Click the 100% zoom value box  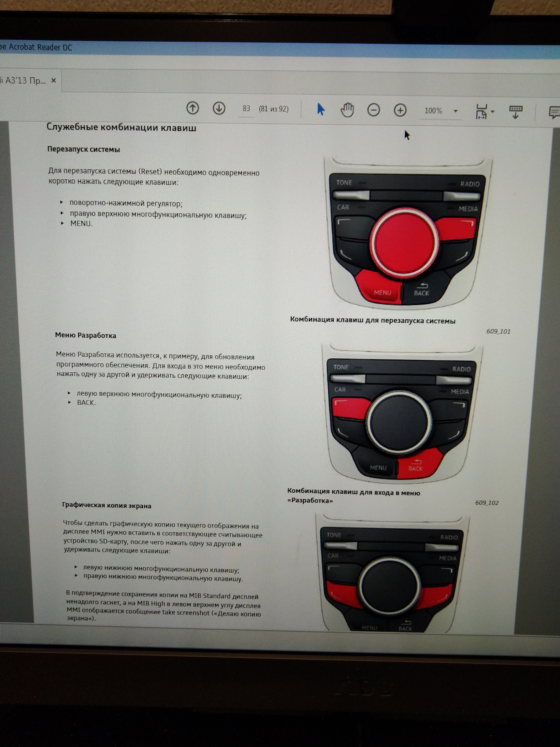[433, 111]
